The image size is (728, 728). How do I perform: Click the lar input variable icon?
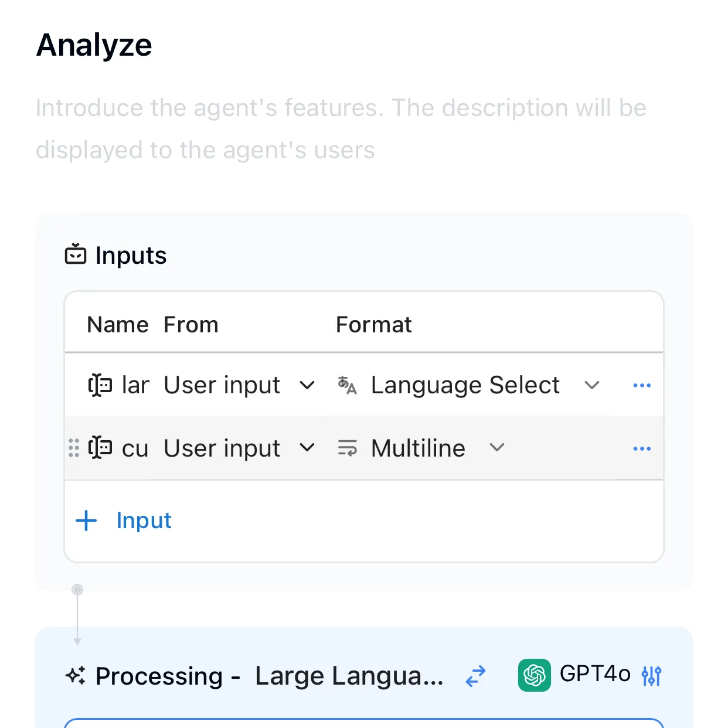click(100, 385)
